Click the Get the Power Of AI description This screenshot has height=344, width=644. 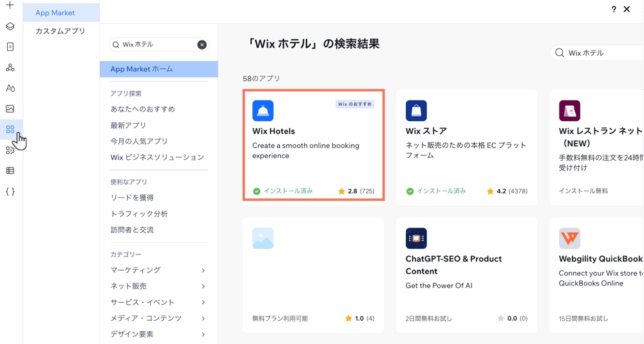pos(439,285)
